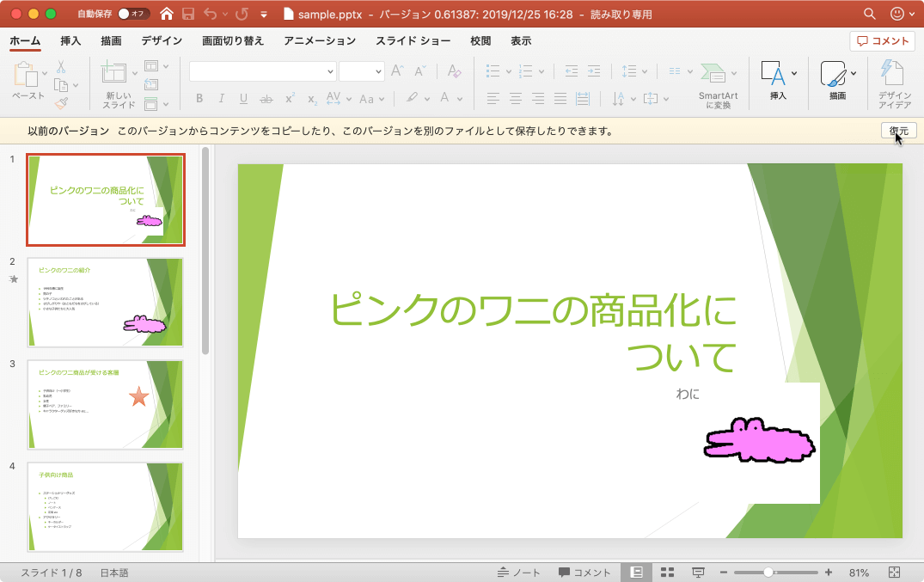Click the Subscript x₂ icon
The width and height of the screenshot is (924, 582).
(x=312, y=99)
